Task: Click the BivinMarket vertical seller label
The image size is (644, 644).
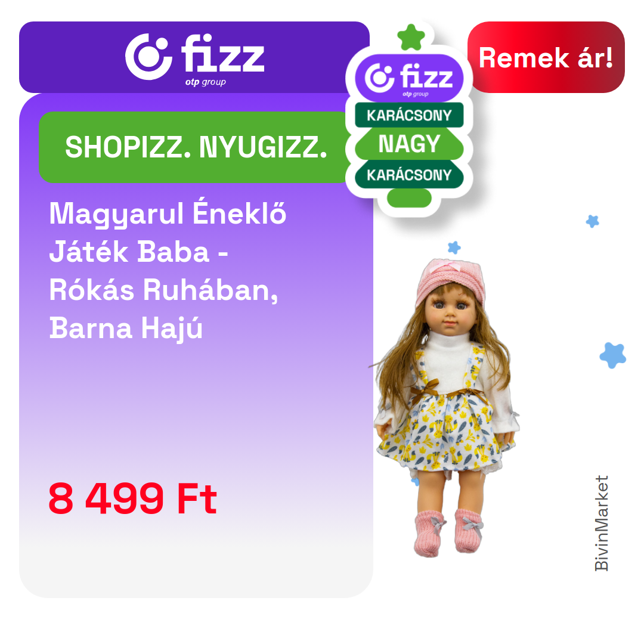Action: (x=601, y=524)
